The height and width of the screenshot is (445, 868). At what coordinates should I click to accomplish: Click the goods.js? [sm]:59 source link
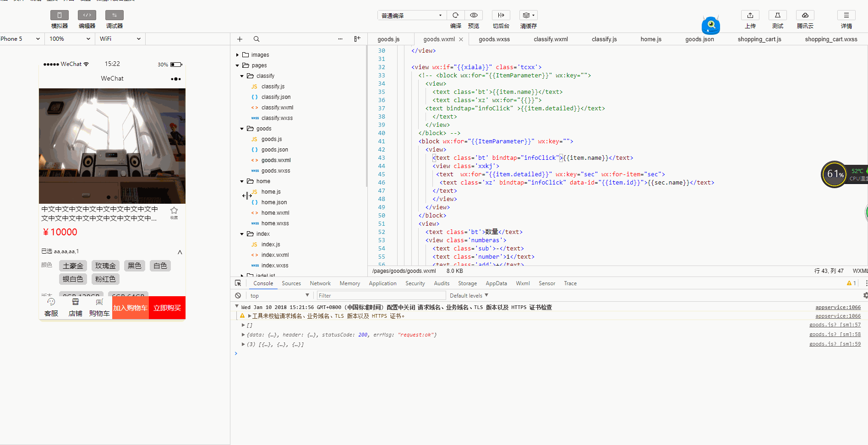coord(835,344)
